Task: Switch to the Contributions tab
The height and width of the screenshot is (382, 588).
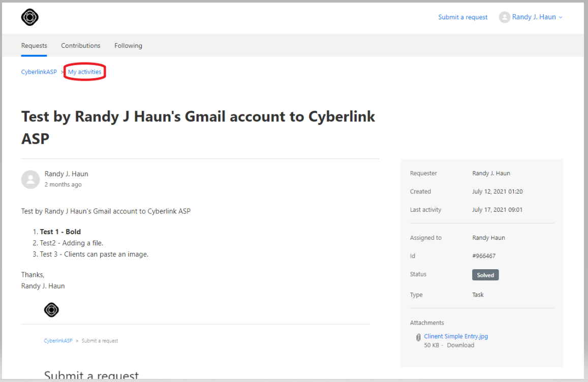Action: coord(81,45)
